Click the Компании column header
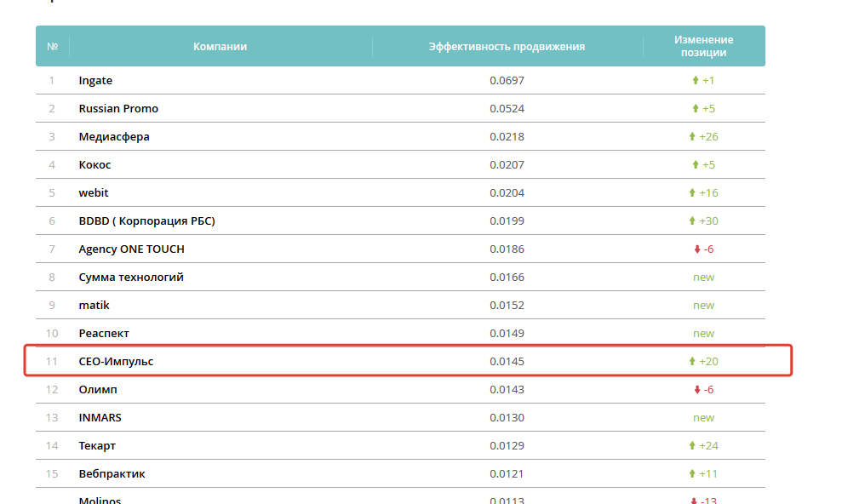Image resolution: width=842 pixels, height=504 pixels. point(220,47)
